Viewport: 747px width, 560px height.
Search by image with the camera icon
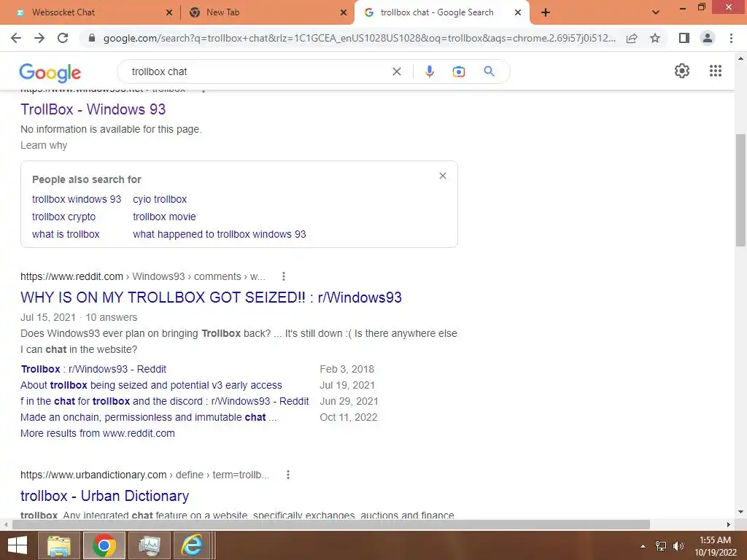pos(458,71)
